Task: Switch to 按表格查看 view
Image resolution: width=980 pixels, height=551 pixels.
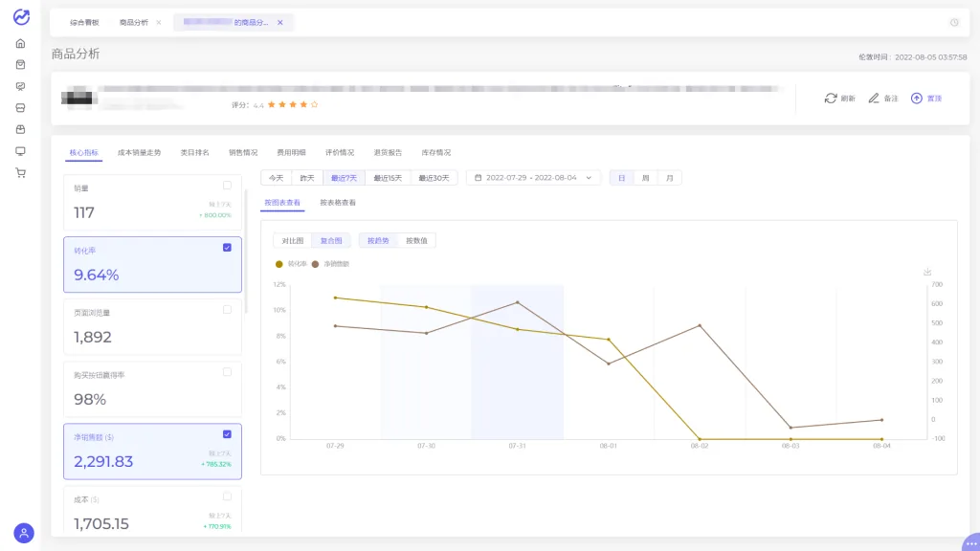Action: (x=338, y=203)
